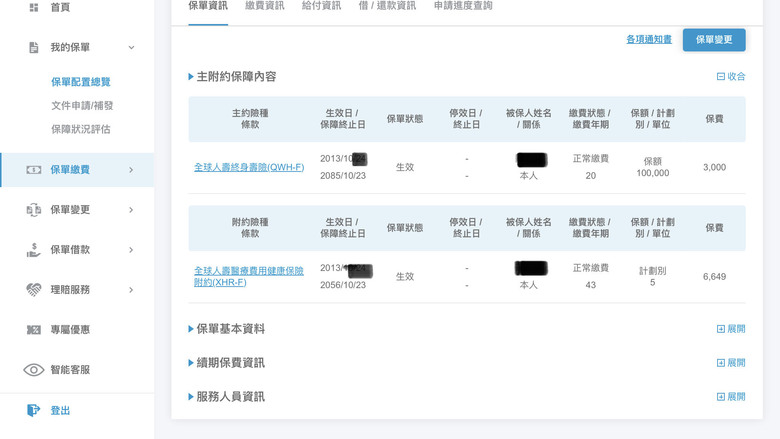780x439 pixels.
Task: Collapse the 我的保單 sidebar menu chevron
Action: (x=131, y=48)
